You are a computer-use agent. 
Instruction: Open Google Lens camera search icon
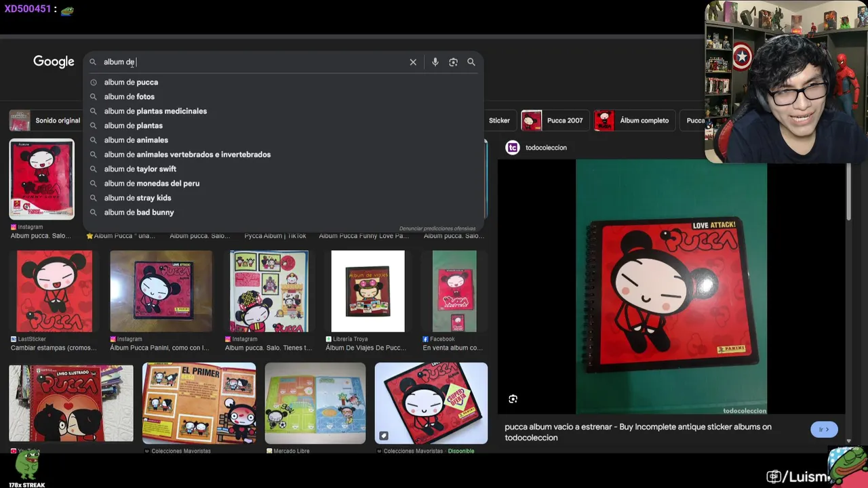453,62
